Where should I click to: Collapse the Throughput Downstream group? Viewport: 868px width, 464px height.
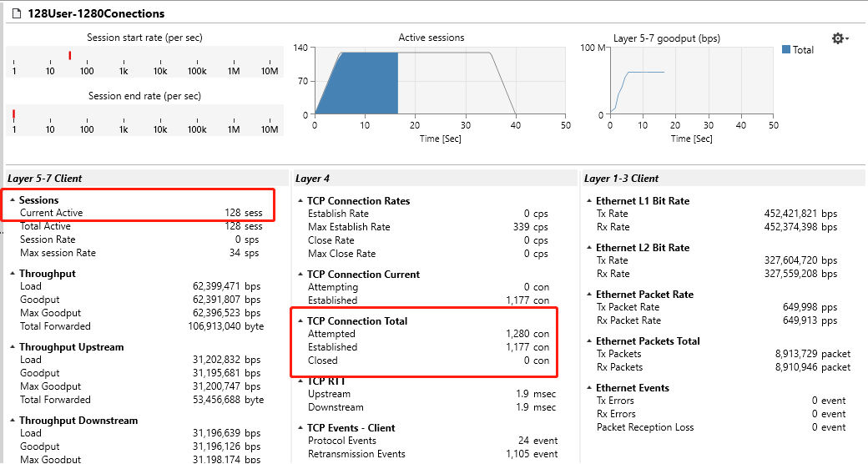(x=13, y=421)
